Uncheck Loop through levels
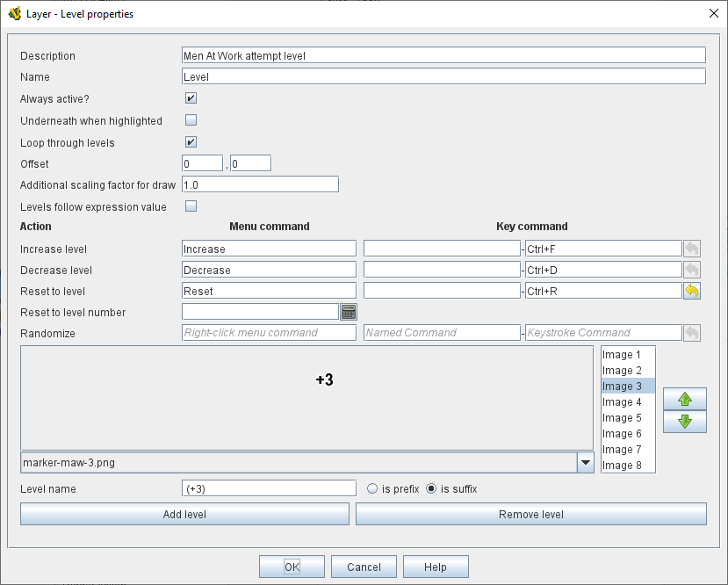The height and width of the screenshot is (585, 728). pyautogui.click(x=191, y=142)
